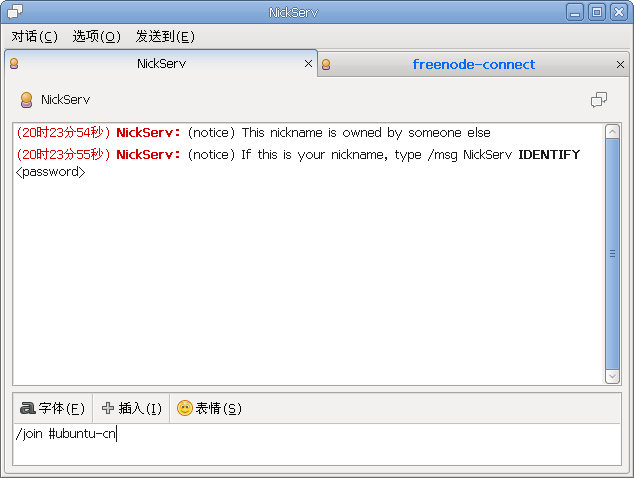This screenshot has height=478, width=634.
Task: Click the text 'This nickname is owned by someone else'
Action: coord(366,133)
